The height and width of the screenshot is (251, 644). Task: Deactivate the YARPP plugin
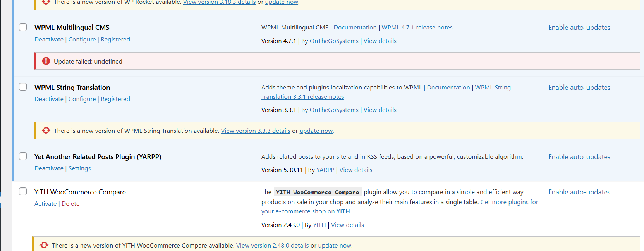pyautogui.click(x=49, y=168)
